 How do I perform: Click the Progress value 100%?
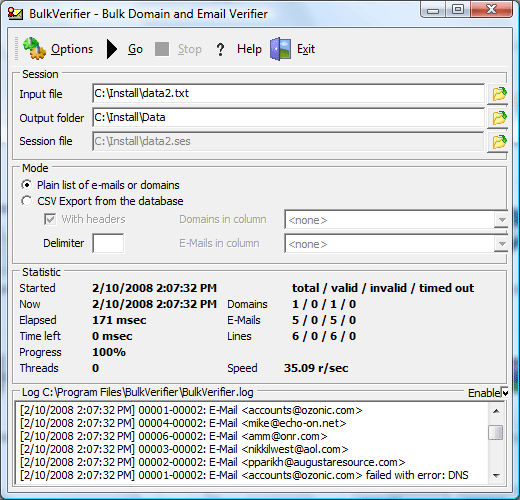[109, 352]
